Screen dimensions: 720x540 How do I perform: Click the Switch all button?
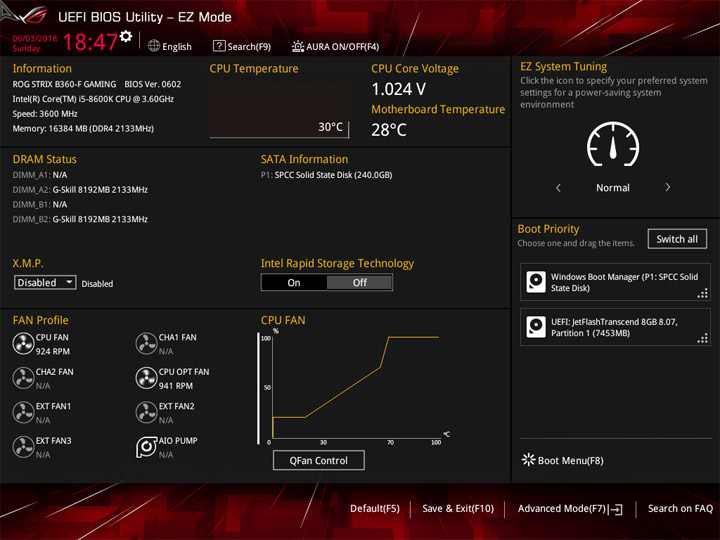tap(677, 239)
